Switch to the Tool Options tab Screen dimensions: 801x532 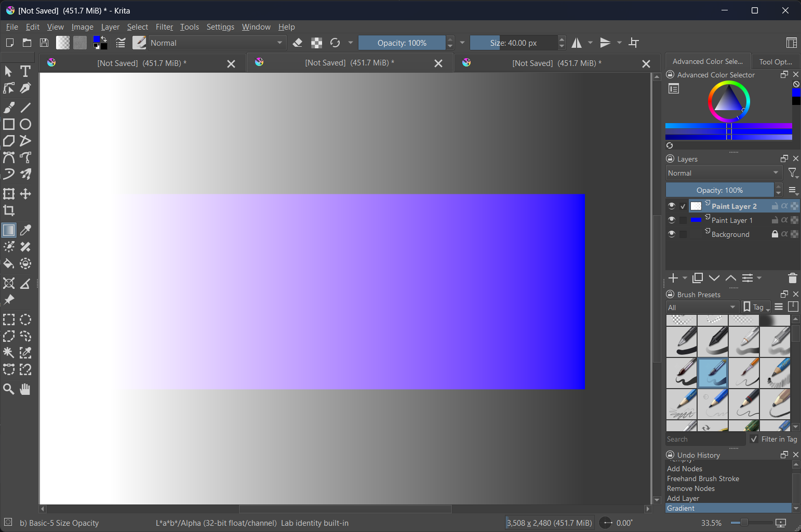point(775,61)
